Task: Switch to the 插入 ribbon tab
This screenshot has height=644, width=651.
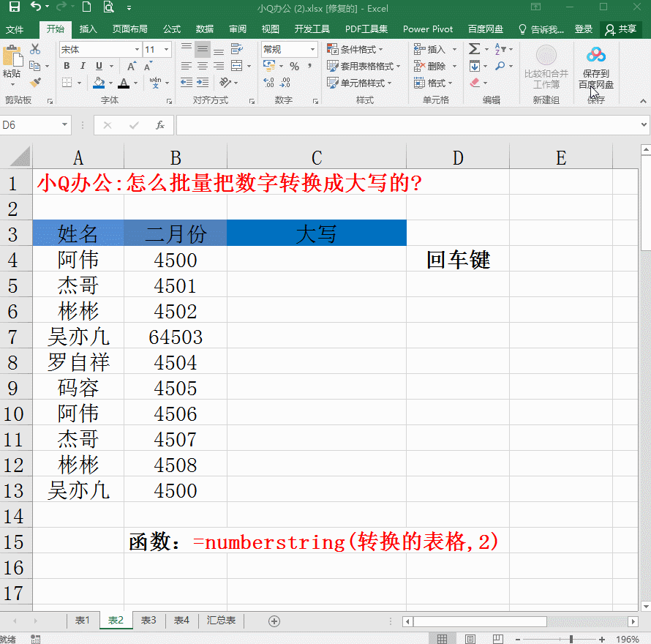Action: coord(88,29)
